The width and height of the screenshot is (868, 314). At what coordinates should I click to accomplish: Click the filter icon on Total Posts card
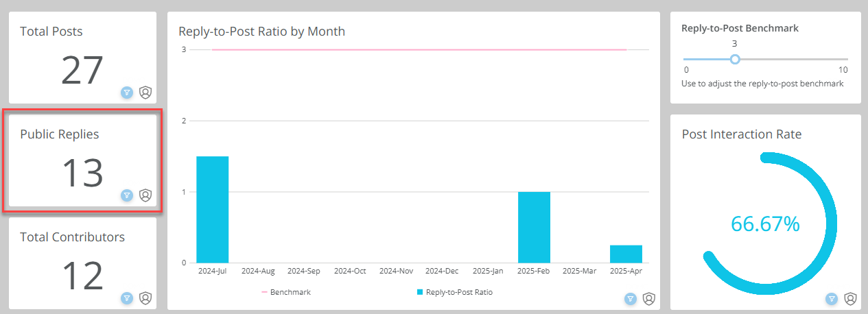[x=127, y=92]
